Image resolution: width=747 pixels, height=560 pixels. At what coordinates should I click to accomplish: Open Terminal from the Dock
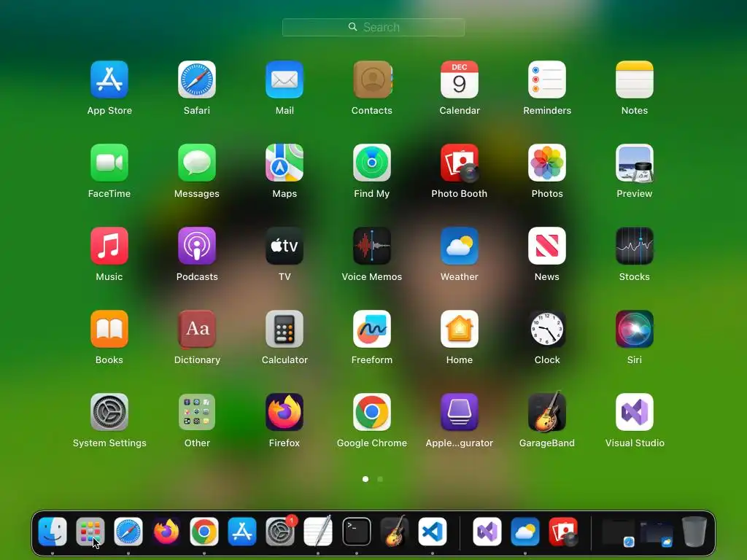[356, 532]
